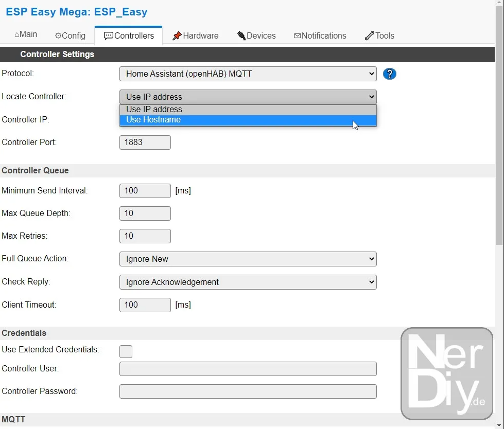Click the Controller Password field
Screen dimensions: 504x429
coord(248,391)
